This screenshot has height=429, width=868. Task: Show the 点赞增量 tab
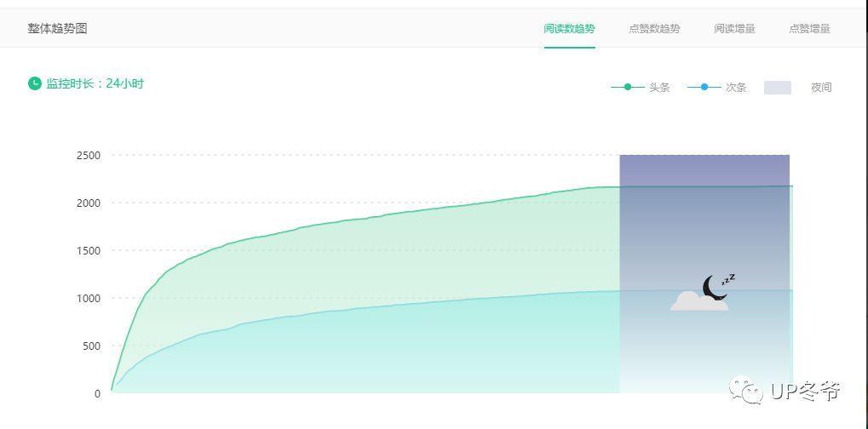pyautogui.click(x=809, y=28)
